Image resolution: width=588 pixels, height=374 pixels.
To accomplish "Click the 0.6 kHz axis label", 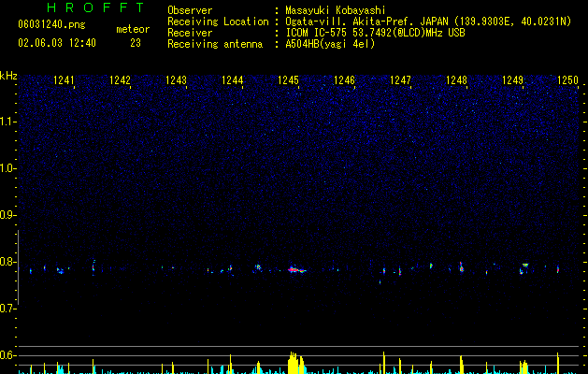I will coord(7,355).
